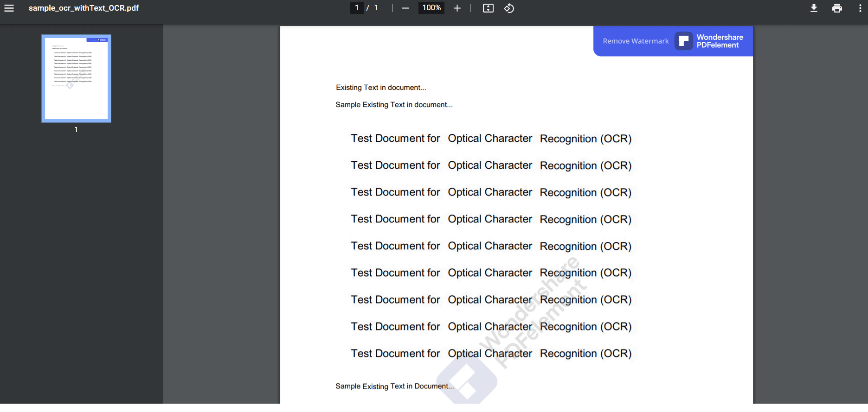Click file name sample_ocr_withText_OCR.pdf
The width and height of the screenshot is (868, 412).
pos(84,8)
